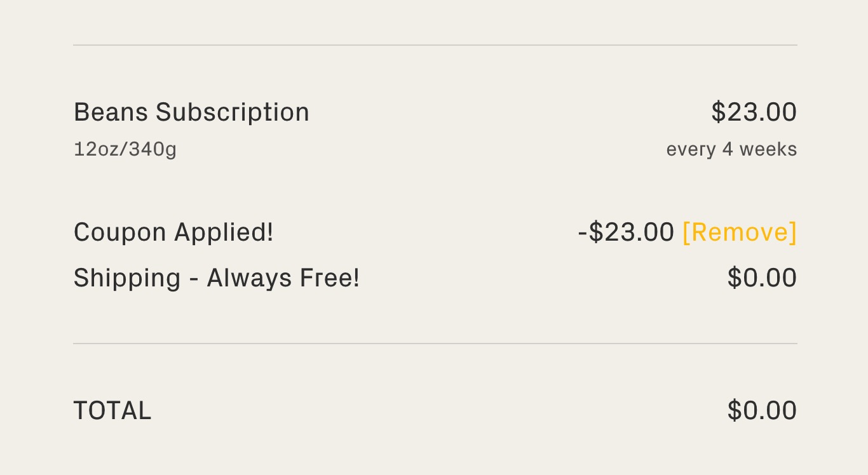Screen dimensions: 868x475
Task: Click the word Beans in item title
Action: pyautogui.click(x=111, y=112)
